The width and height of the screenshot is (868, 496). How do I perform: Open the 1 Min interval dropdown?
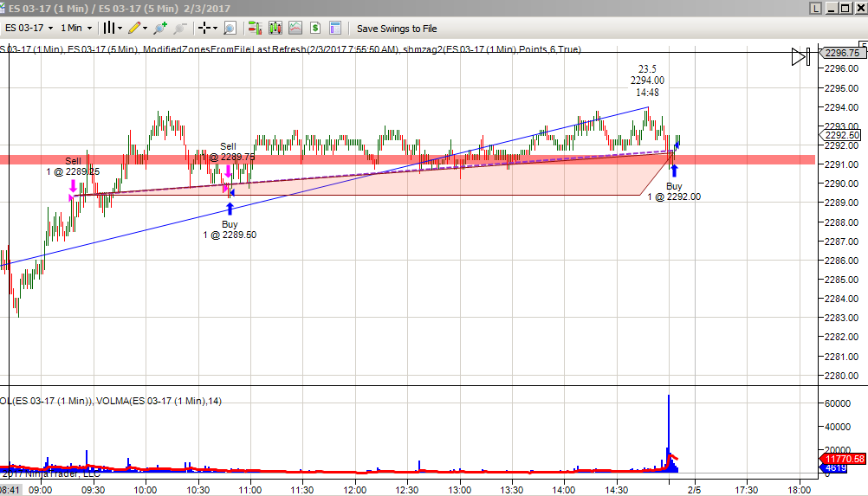click(76, 28)
